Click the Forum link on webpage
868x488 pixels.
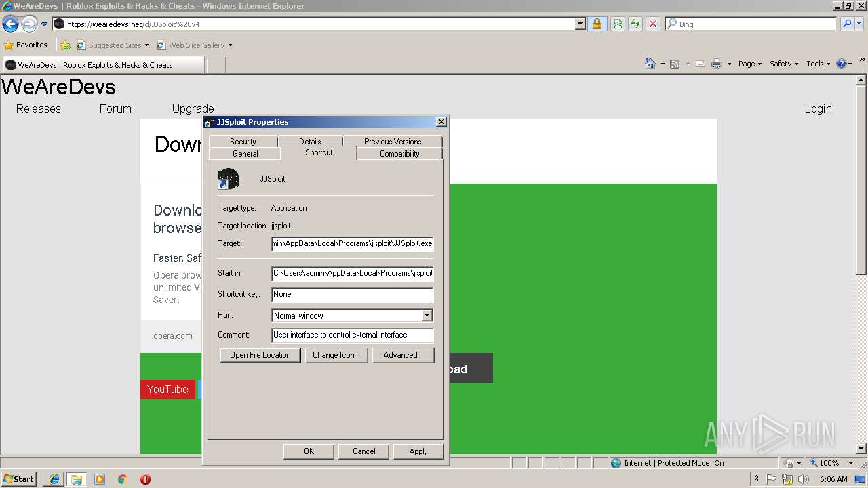115,108
